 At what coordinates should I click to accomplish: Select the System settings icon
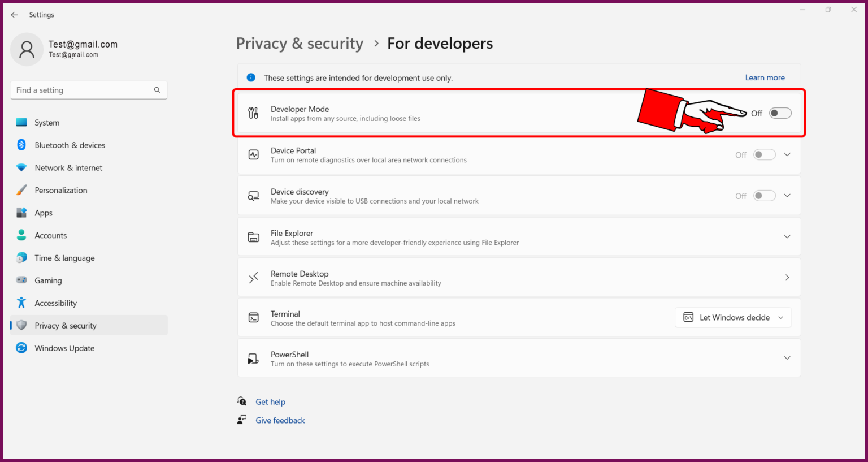[x=21, y=122]
